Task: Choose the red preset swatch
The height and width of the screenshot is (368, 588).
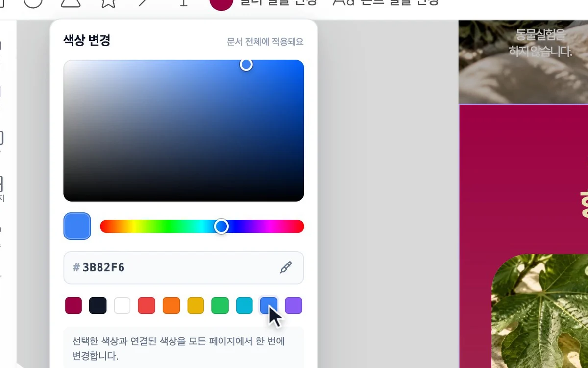Action: [x=147, y=305]
